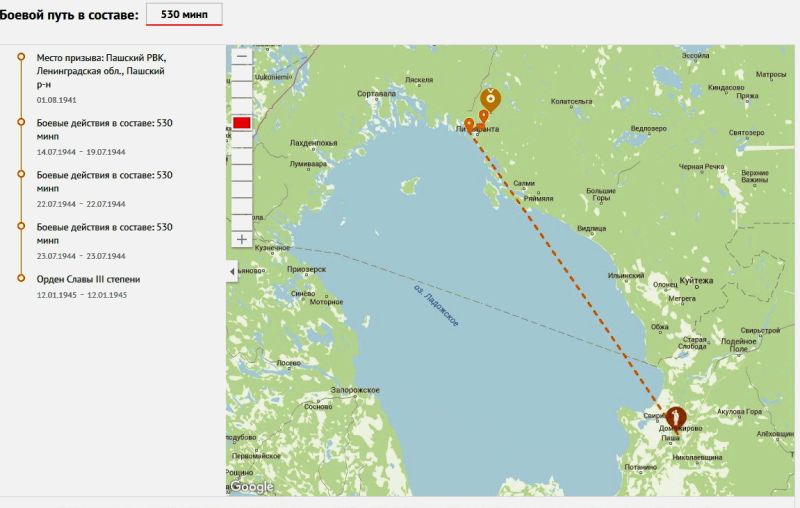
Task: Click the Ведлозеро label on the map
Action: pyautogui.click(x=648, y=129)
